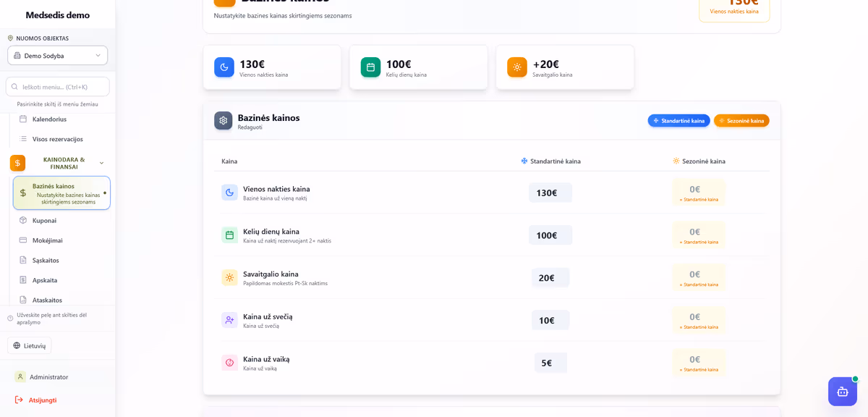Click the moon icon in Vienos nakties row
The width and height of the screenshot is (868, 417).
coord(229,193)
